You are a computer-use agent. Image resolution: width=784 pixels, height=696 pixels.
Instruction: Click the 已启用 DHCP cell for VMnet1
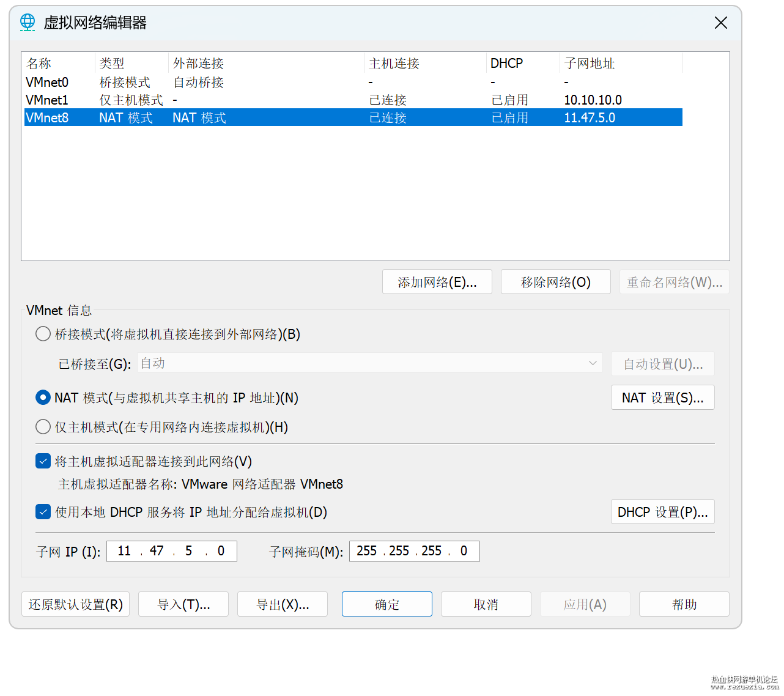(510, 100)
